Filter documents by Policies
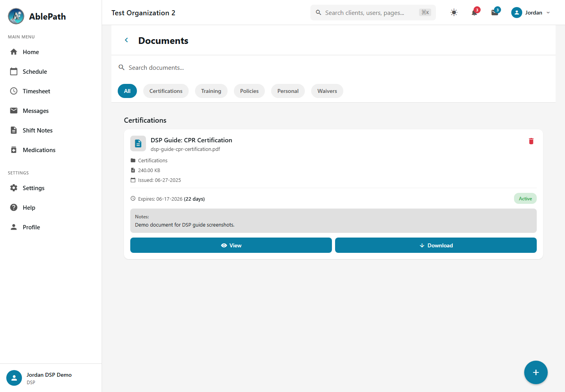 249,91
